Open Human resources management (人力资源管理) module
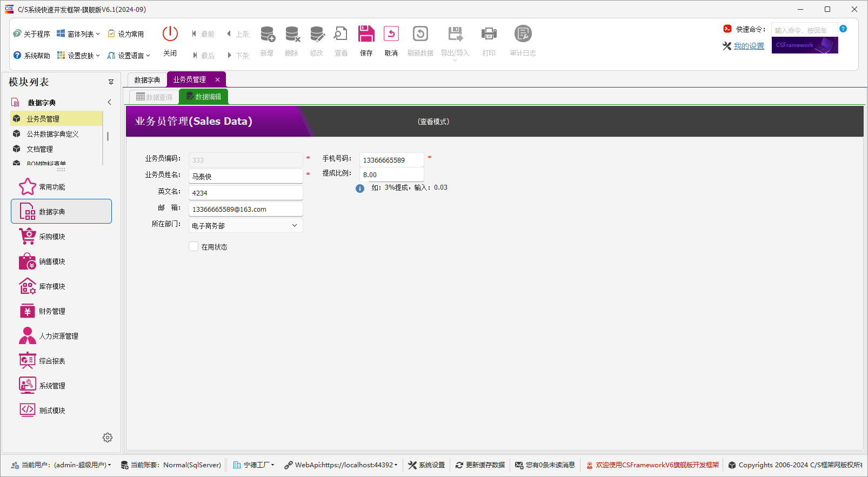Image resolution: width=868 pixels, height=477 pixels. click(61, 335)
